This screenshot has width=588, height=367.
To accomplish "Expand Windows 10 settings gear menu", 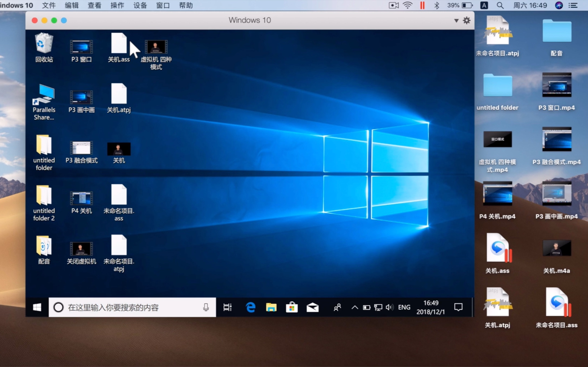I will pos(467,21).
